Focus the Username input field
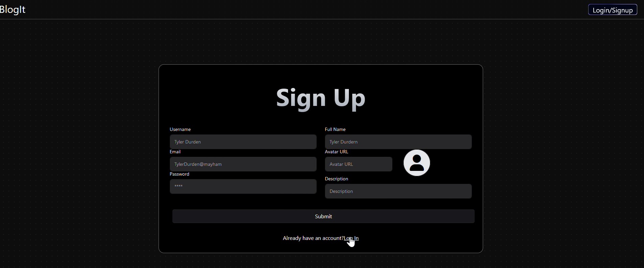 (243, 142)
